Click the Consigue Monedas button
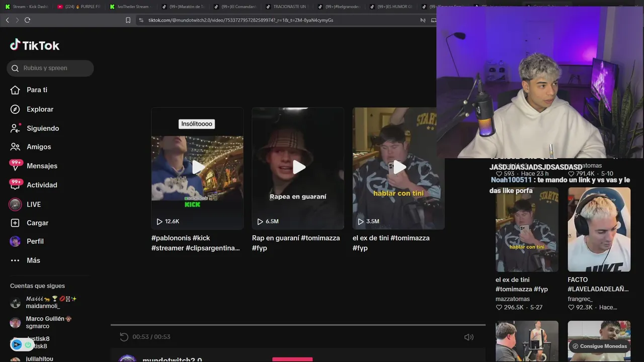This screenshot has width=644, height=362. (x=599, y=346)
